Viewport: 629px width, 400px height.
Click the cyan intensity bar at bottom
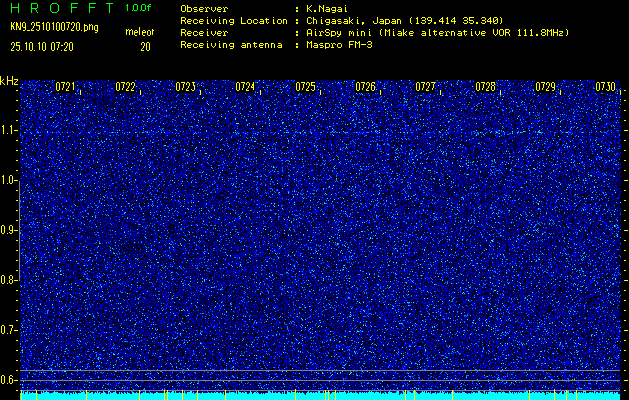click(x=320, y=395)
